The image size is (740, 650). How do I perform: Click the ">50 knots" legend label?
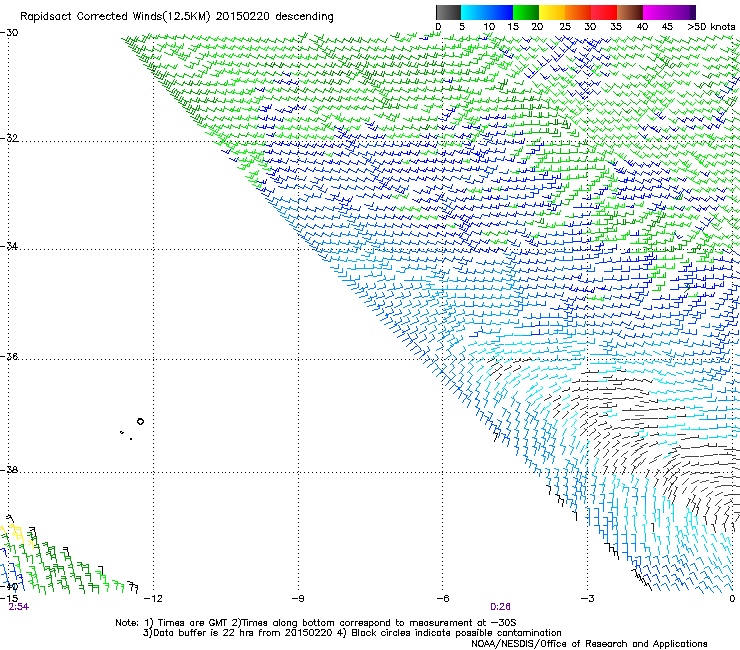pos(711,27)
